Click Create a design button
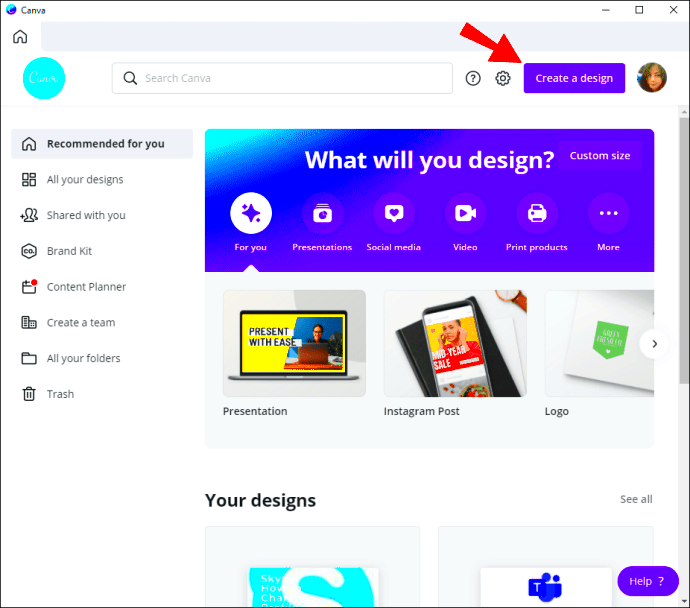690x608 pixels. tap(574, 78)
